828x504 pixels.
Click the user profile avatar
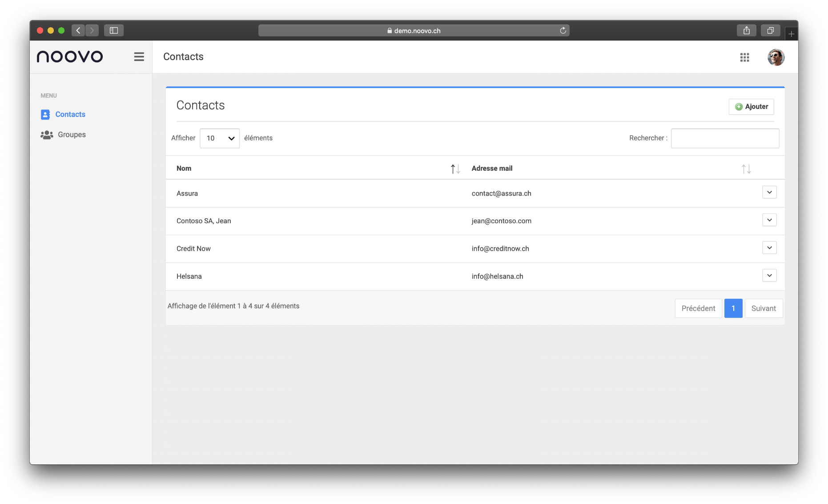pos(776,57)
